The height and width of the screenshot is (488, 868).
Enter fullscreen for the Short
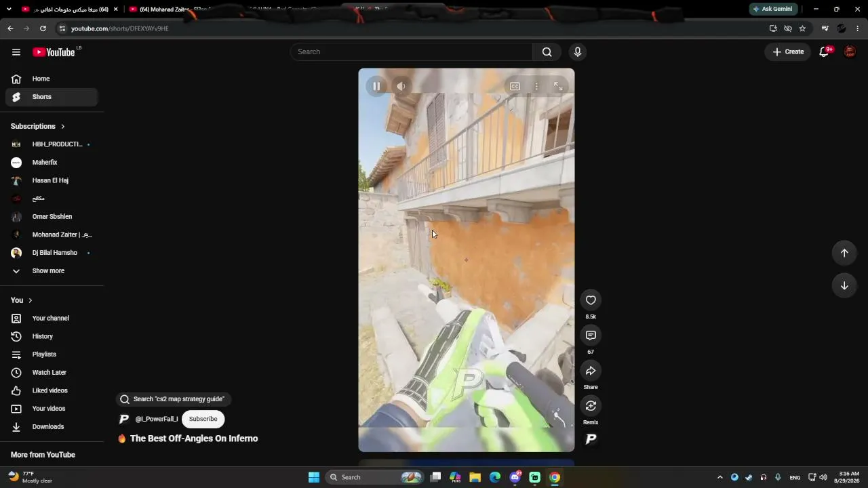click(558, 86)
